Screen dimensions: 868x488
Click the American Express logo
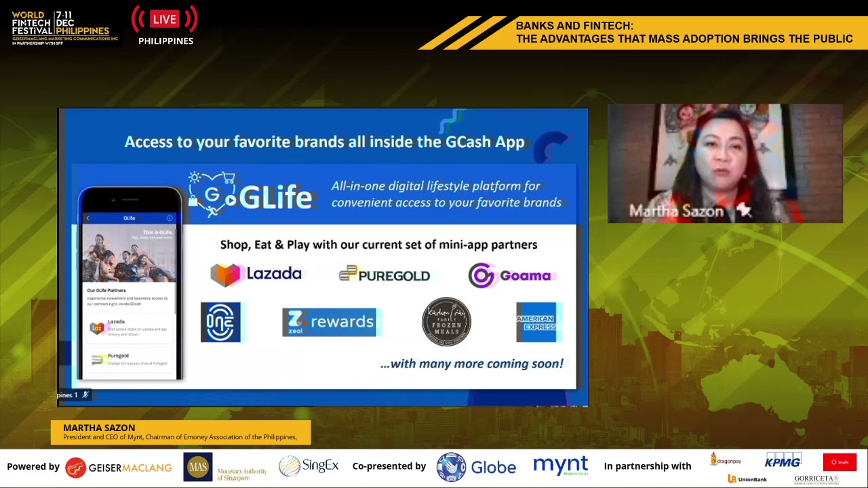tap(536, 322)
